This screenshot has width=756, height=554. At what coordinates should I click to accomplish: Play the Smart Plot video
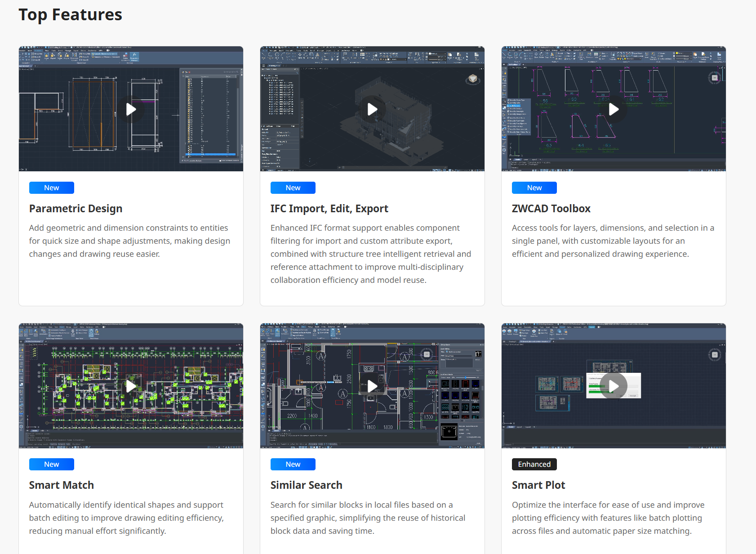[x=614, y=386]
